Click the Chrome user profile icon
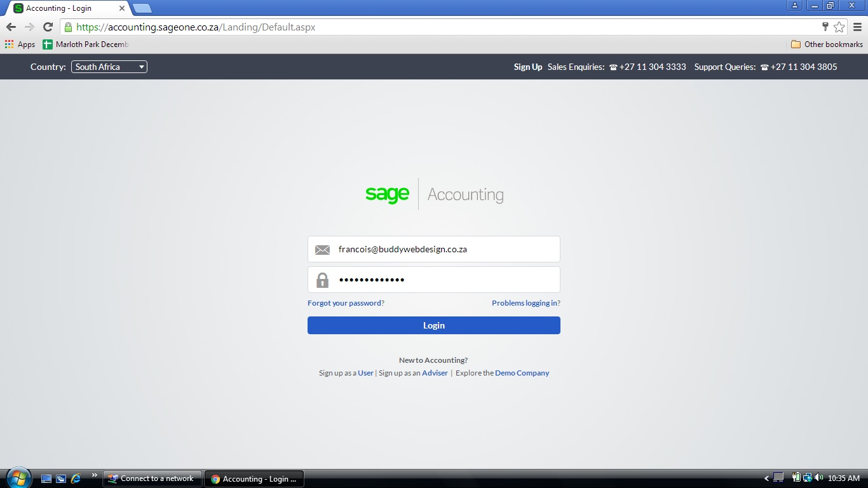The height and width of the screenshot is (488, 868). [795, 5]
